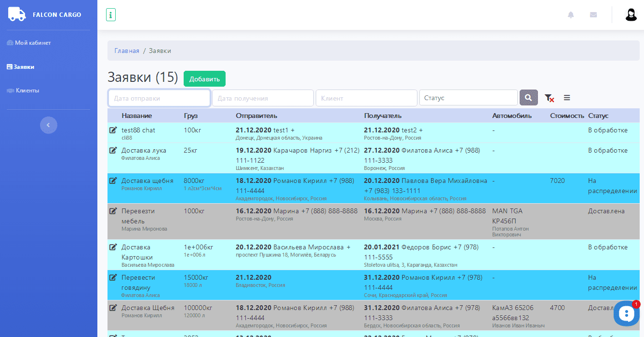Viewport: 644px width, 337px height.
Task: Open the Статус filter dropdown
Action: (x=468, y=98)
